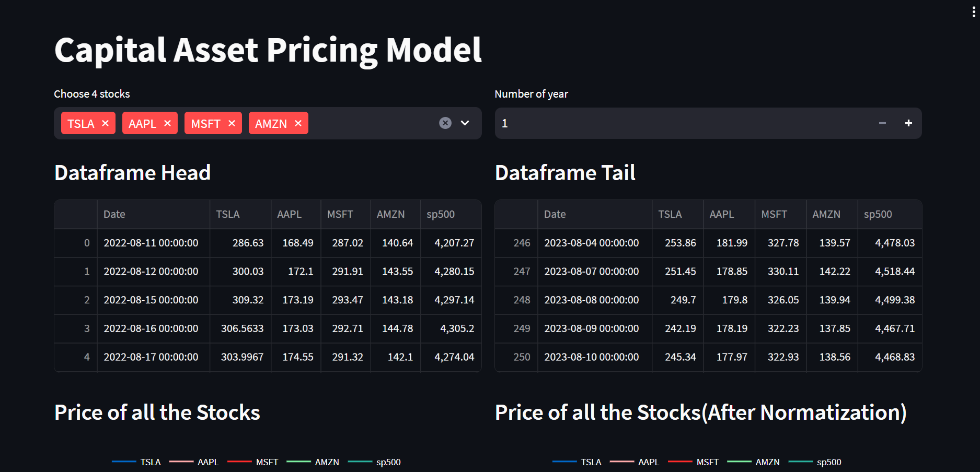
Task: Click the minus icon to decrease years
Action: [882, 123]
